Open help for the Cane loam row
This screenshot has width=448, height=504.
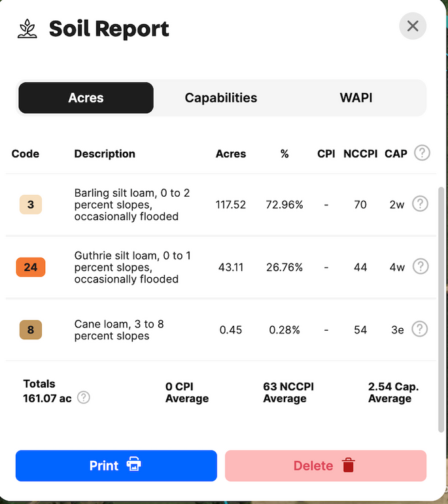[x=420, y=329]
